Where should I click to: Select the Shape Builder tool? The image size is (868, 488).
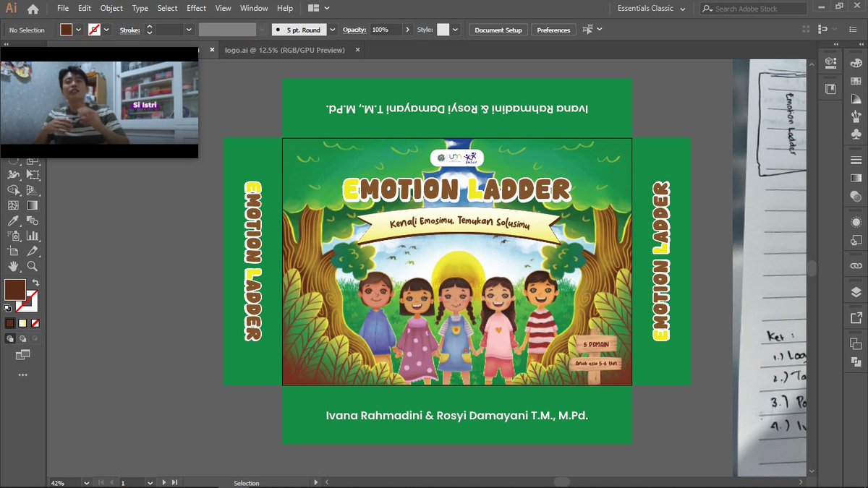[14, 189]
